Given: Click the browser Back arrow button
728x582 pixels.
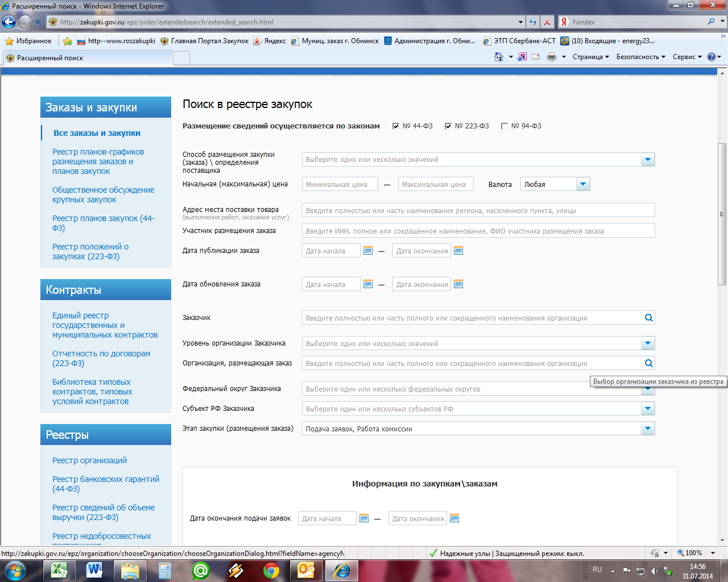Looking at the screenshot, I should click(9, 22).
